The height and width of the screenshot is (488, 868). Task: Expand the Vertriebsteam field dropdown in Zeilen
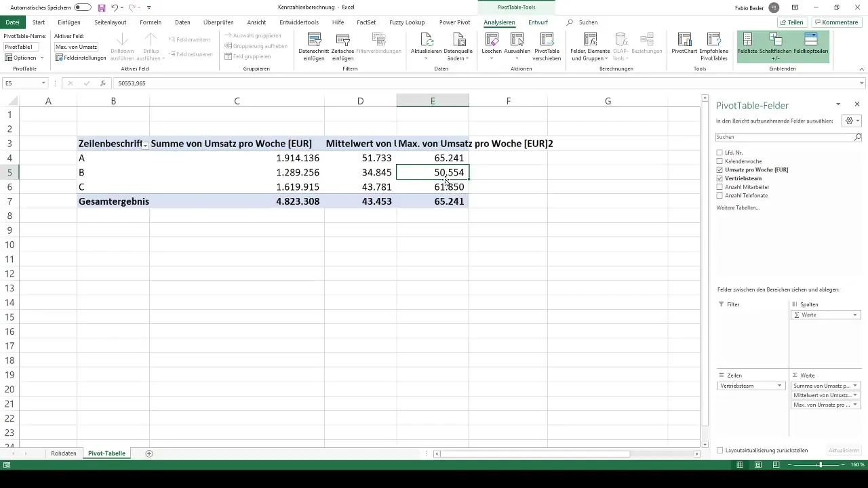point(780,386)
